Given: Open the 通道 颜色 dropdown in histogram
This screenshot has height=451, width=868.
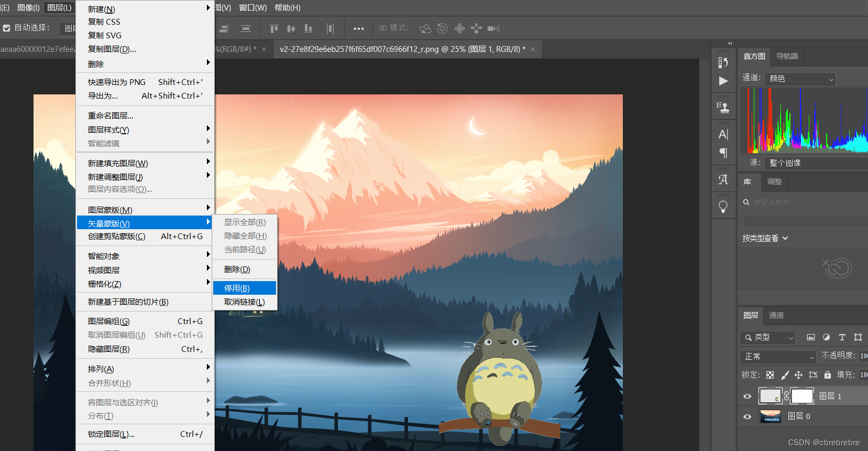Looking at the screenshot, I should pyautogui.click(x=800, y=79).
